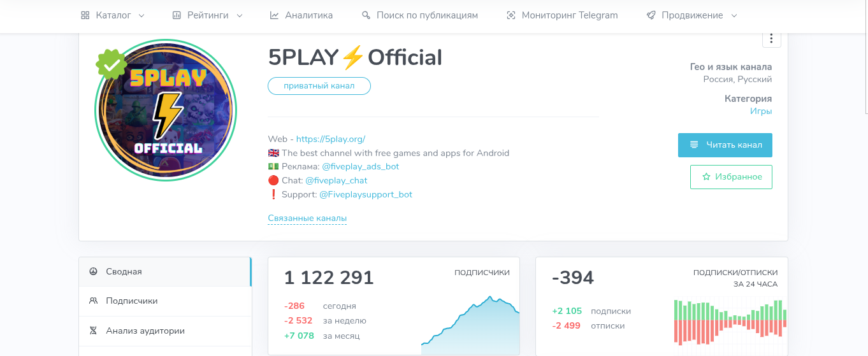Expand the Продвижение dropdown chevron
The height and width of the screenshot is (356, 868).
734,16
